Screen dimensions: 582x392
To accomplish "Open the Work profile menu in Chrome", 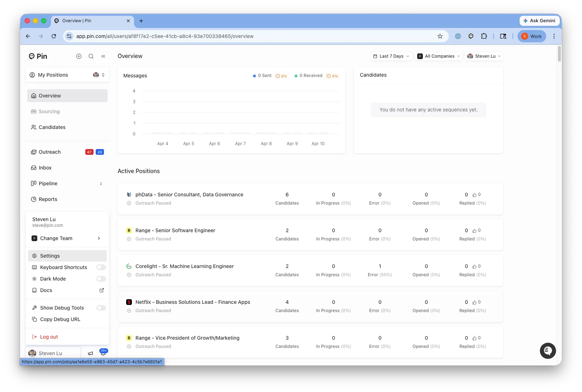I will click(532, 36).
